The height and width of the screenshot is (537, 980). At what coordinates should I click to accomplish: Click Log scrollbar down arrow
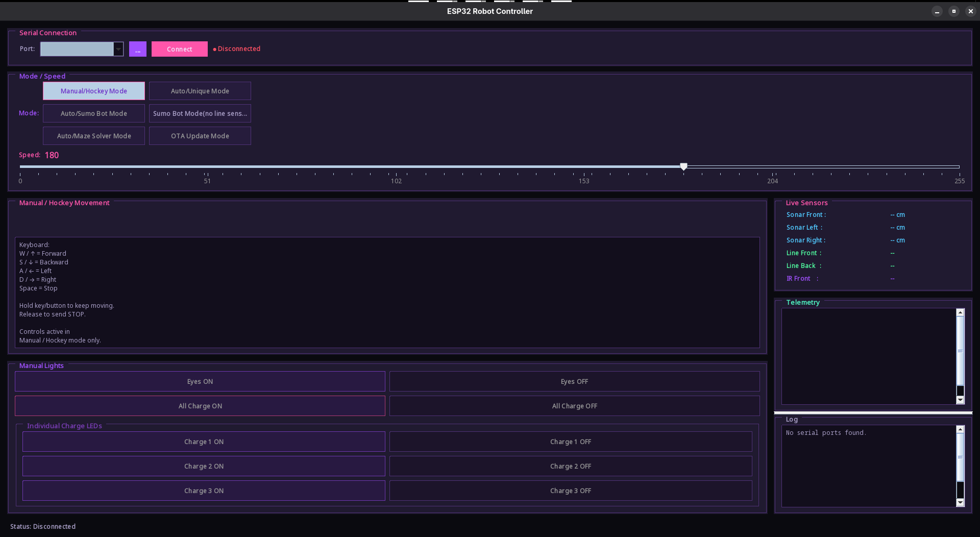coord(960,503)
